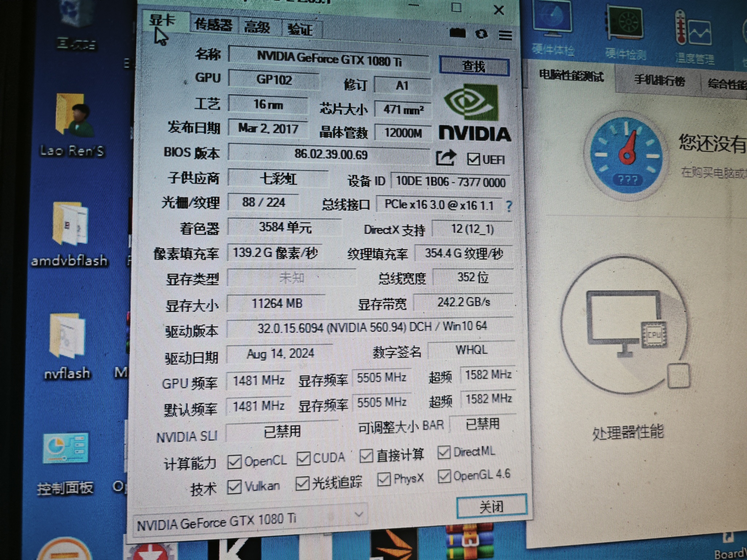Click the 未知 memory type field
The height and width of the screenshot is (560, 747).
tap(291, 278)
